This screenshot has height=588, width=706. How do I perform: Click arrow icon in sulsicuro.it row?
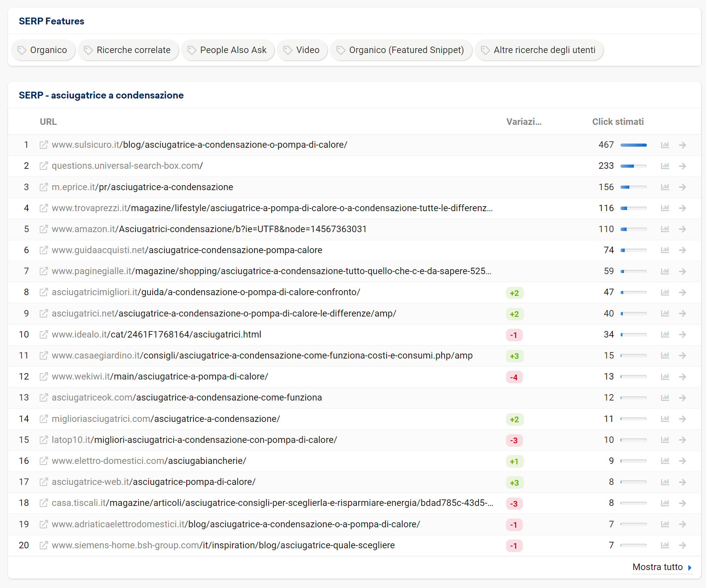[683, 145]
